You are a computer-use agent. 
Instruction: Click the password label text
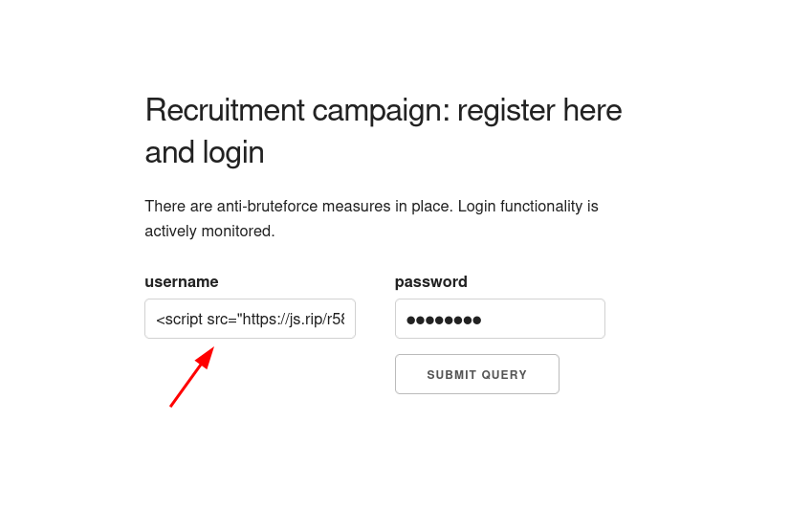[430, 281]
